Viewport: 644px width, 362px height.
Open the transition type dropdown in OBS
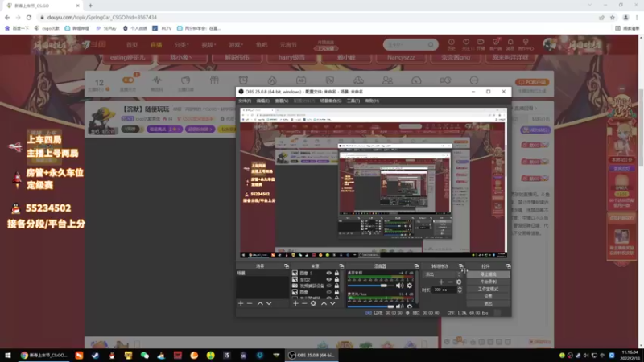pyautogui.click(x=444, y=274)
